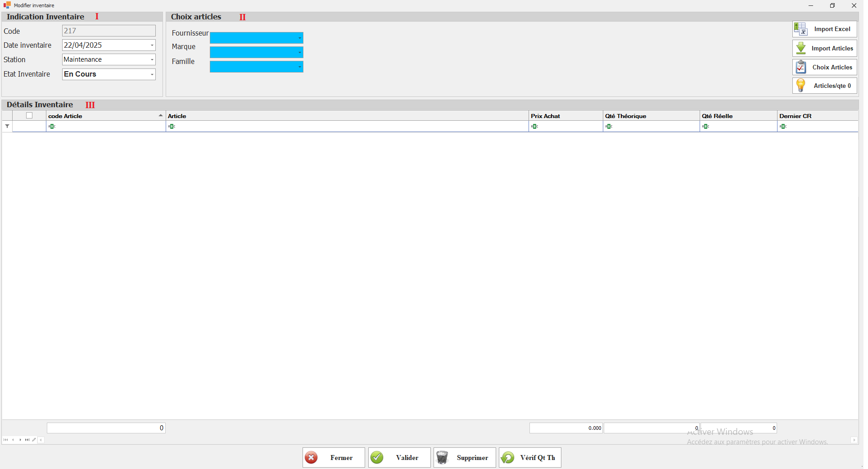
Task: Open the Etat Inventaire dropdown
Action: point(152,74)
